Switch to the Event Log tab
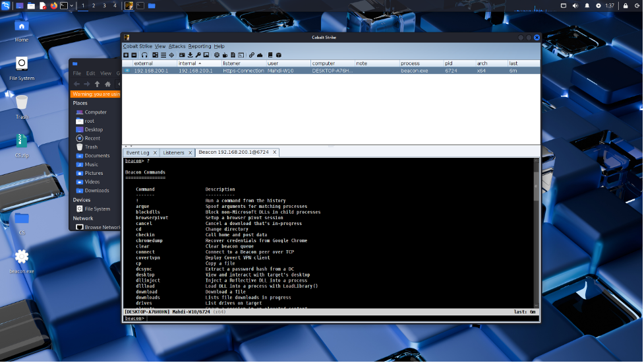 138,152
